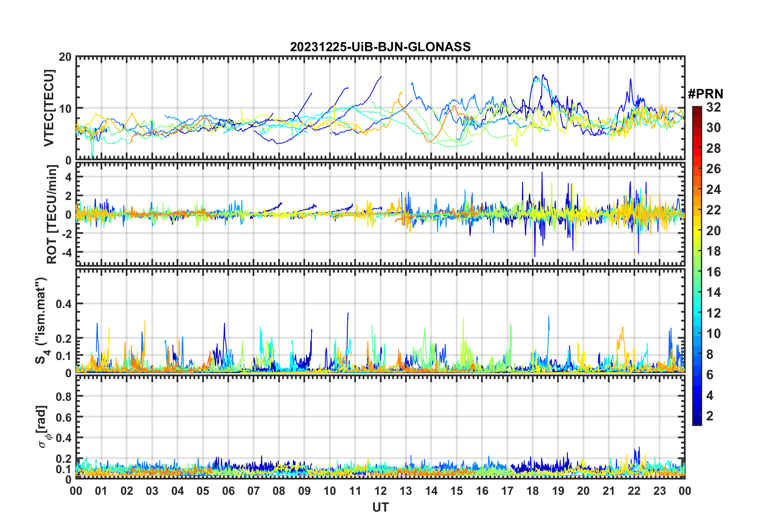Screen dimensions: 761x532
Task: Click the plot title 20231225-UiB-BJN-GLONASS
Action: click(380, 47)
